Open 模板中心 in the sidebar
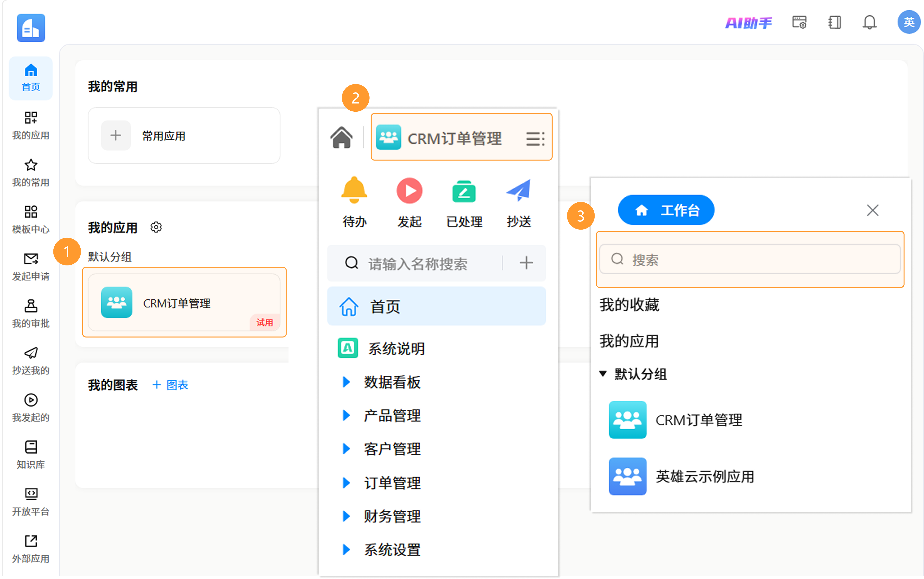The width and height of the screenshot is (924, 579). [x=31, y=220]
